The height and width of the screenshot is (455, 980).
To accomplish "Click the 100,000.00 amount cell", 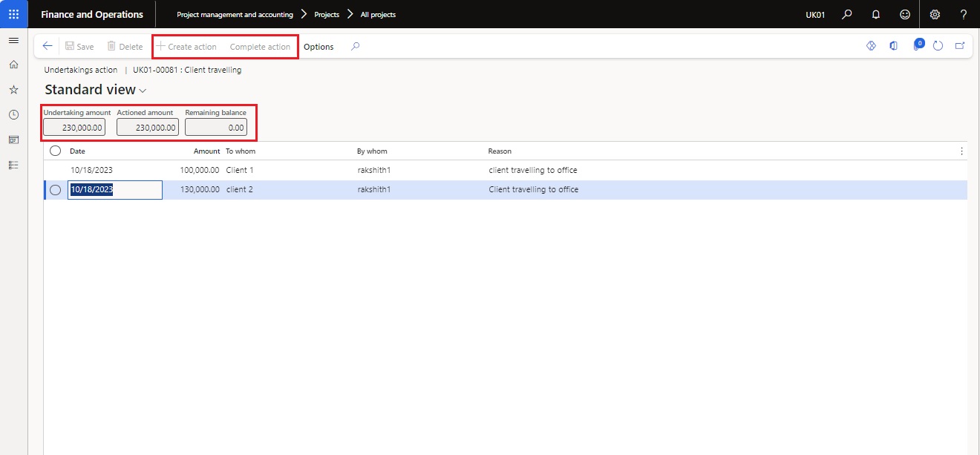I will [200, 170].
